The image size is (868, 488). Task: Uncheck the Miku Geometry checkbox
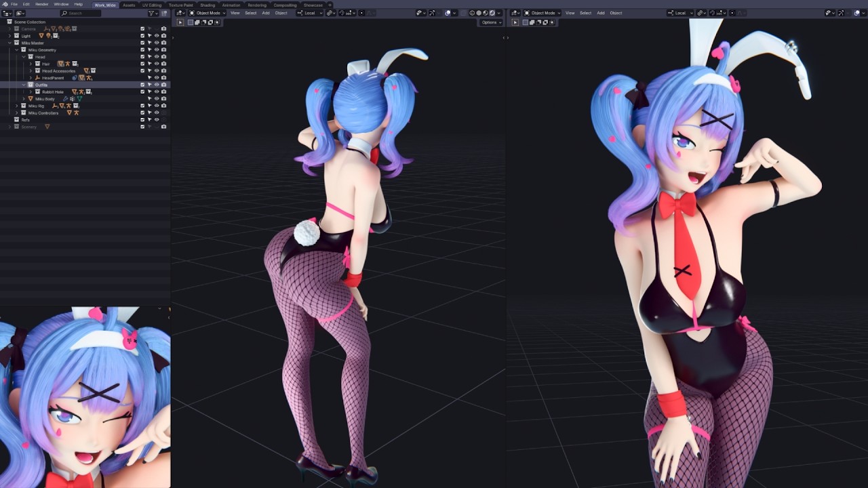point(142,49)
